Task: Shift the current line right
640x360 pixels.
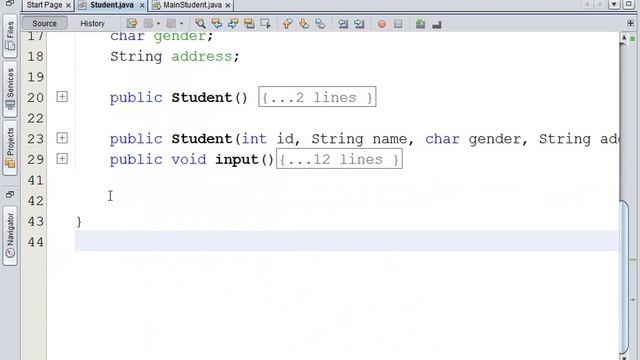Action: click(359, 24)
